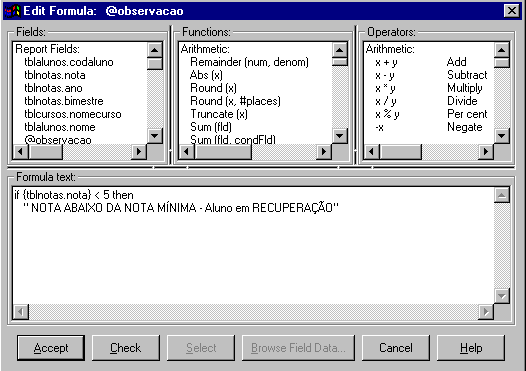Screen dimensions: 526x371
Task: Select the x / y Divide operator
Action: 426,101
